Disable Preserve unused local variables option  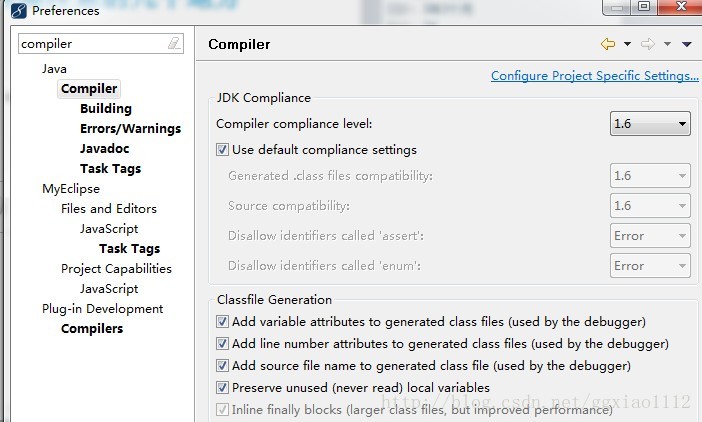click(x=222, y=387)
